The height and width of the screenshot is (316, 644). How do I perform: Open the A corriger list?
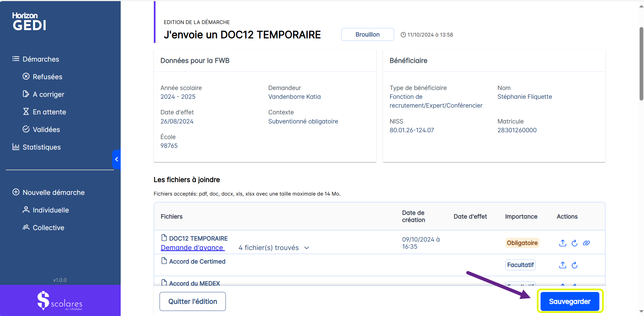coord(48,94)
